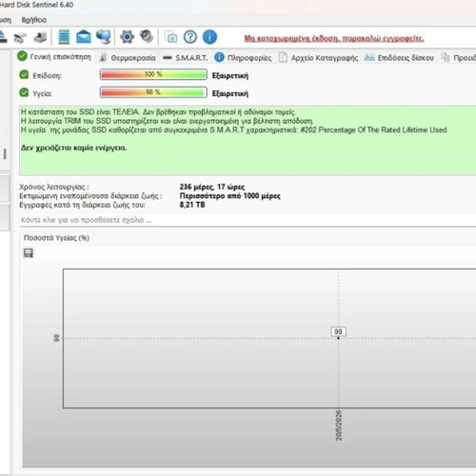Open help with the question mark icon
The width and height of the screenshot is (476, 476).
click(x=190, y=37)
